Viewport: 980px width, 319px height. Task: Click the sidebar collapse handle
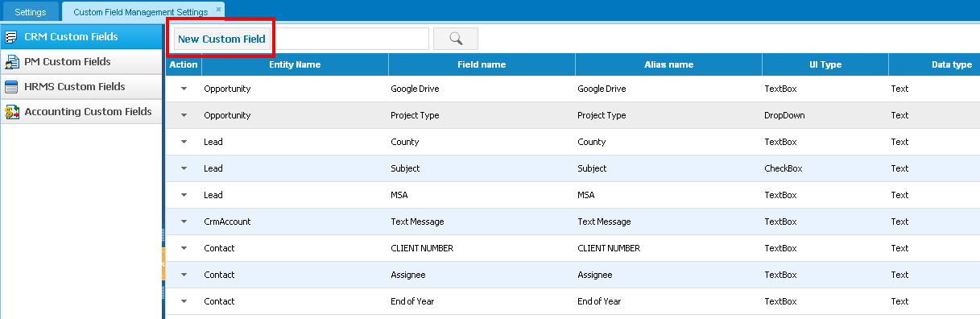click(163, 263)
